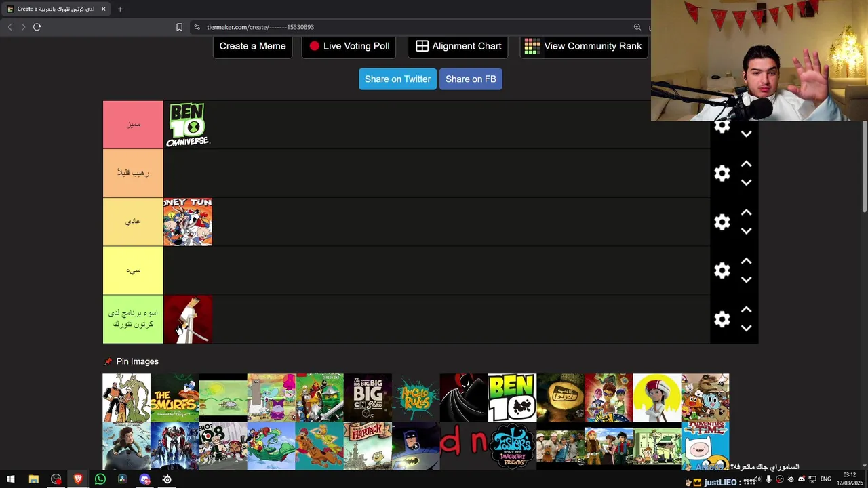Viewport: 868px width, 488px height.
Task: Start a Live Voting Poll
Action: [x=349, y=46]
